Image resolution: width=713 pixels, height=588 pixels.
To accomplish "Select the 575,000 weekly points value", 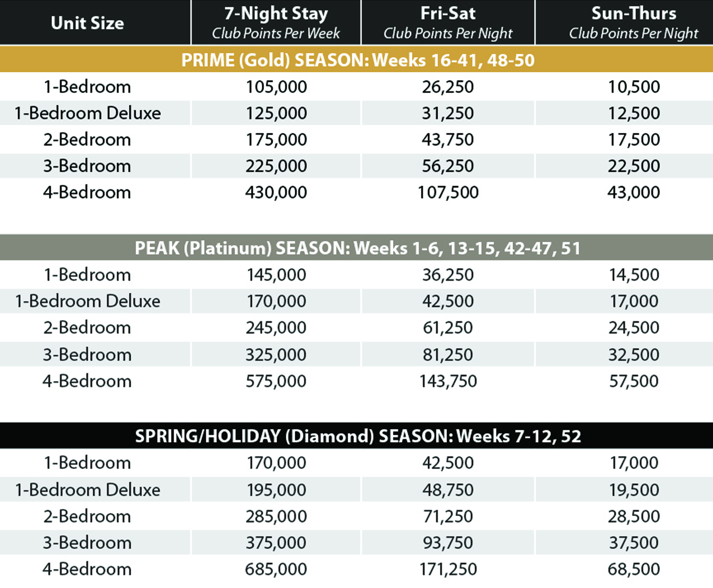I will 276,381.
